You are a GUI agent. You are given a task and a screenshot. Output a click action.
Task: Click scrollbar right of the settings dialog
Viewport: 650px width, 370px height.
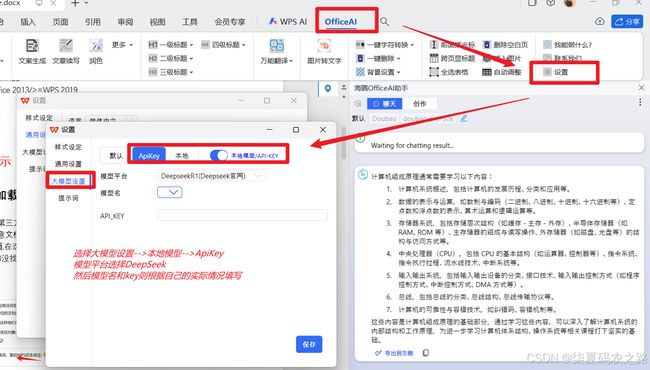tap(343, 143)
